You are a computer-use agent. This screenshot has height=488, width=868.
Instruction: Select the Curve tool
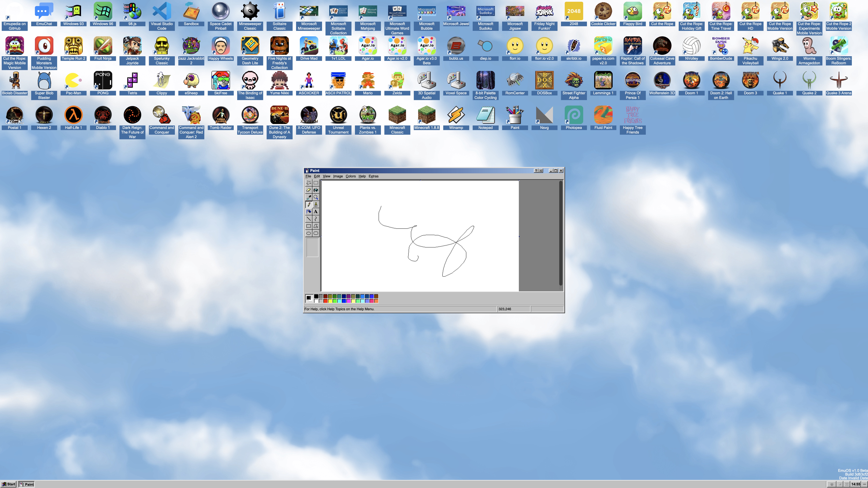(316, 219)
